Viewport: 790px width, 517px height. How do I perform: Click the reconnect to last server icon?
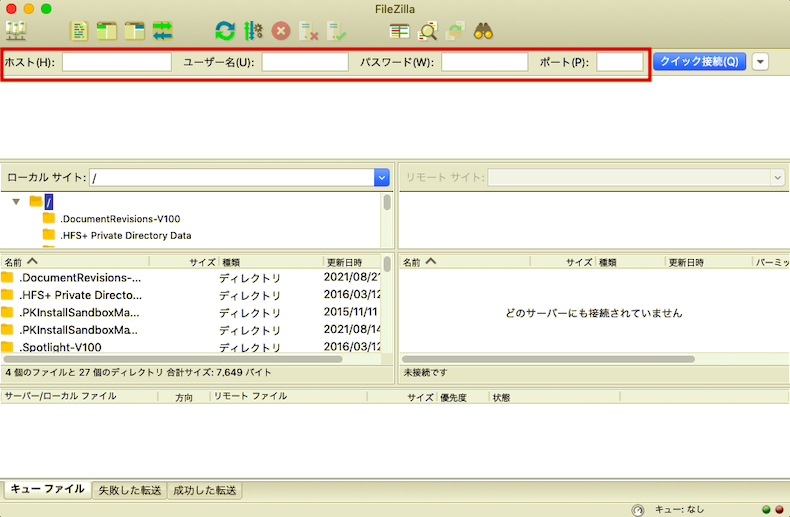(x=336, y=31)
